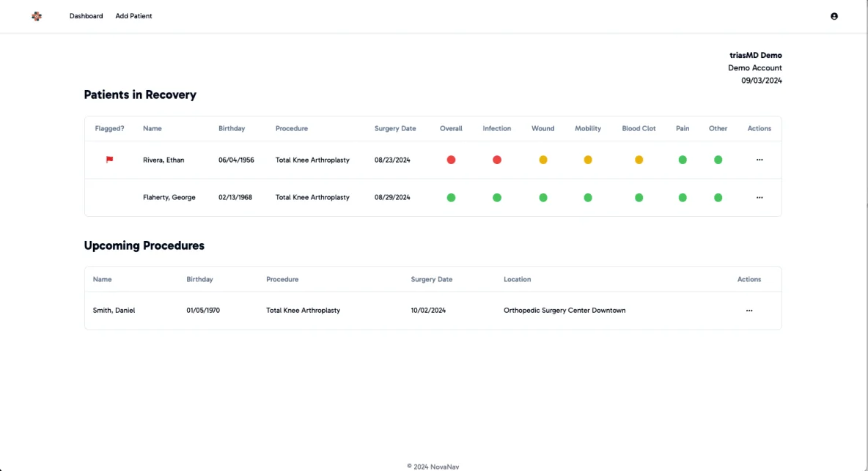
Task: Click the Flagged? column header
Action: (109, 129)
